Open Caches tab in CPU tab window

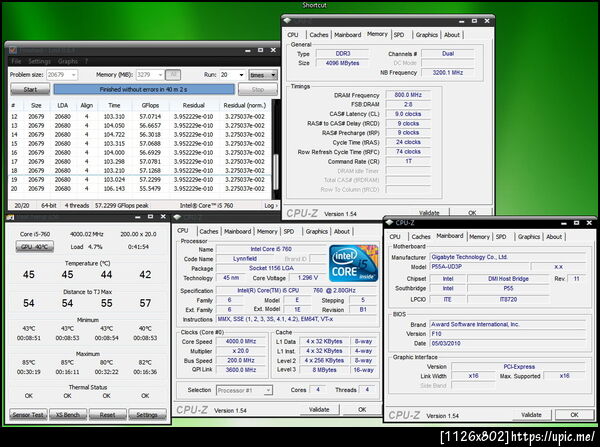(209, 232)
